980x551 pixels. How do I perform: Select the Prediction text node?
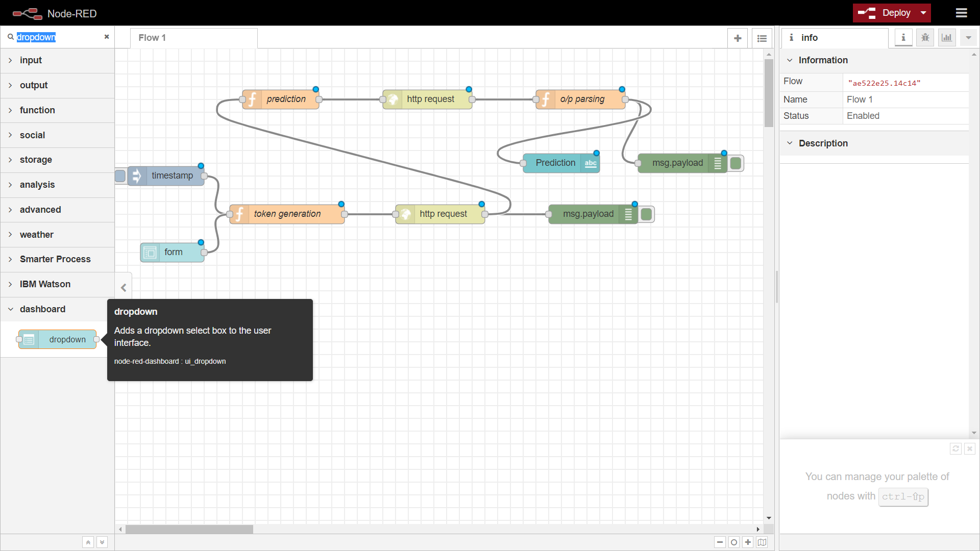pos(561,163)
